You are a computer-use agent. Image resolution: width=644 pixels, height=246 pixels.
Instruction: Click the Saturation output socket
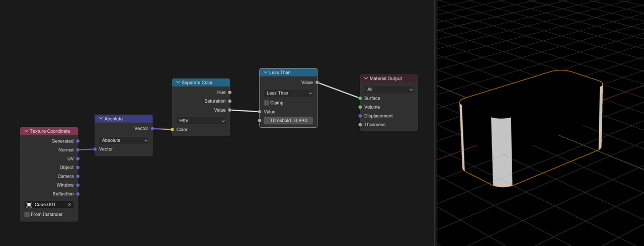point(230,101)
